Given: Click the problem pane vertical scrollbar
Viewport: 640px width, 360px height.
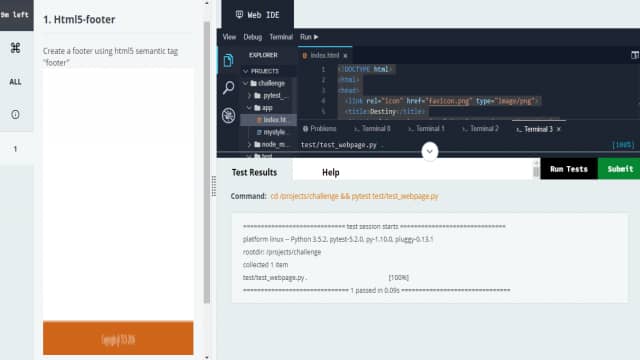Looking at the screenshot, I should [x=207, y=162].
